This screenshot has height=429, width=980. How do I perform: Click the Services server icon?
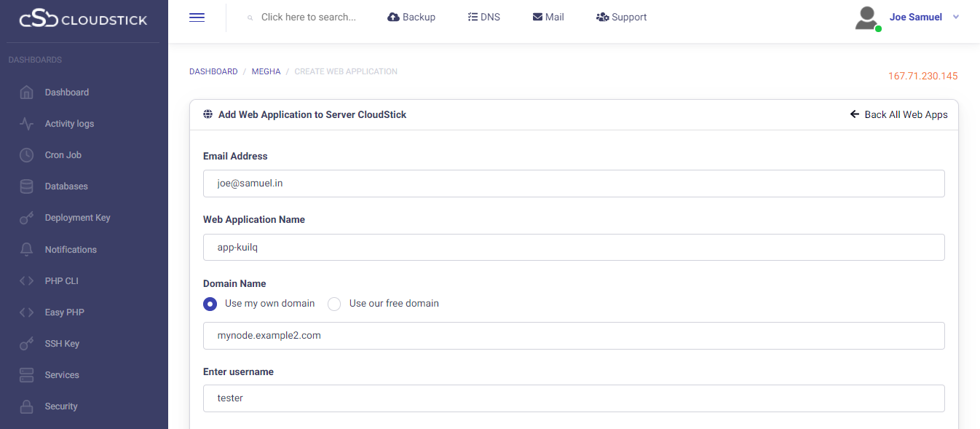[x=26, y=375]
